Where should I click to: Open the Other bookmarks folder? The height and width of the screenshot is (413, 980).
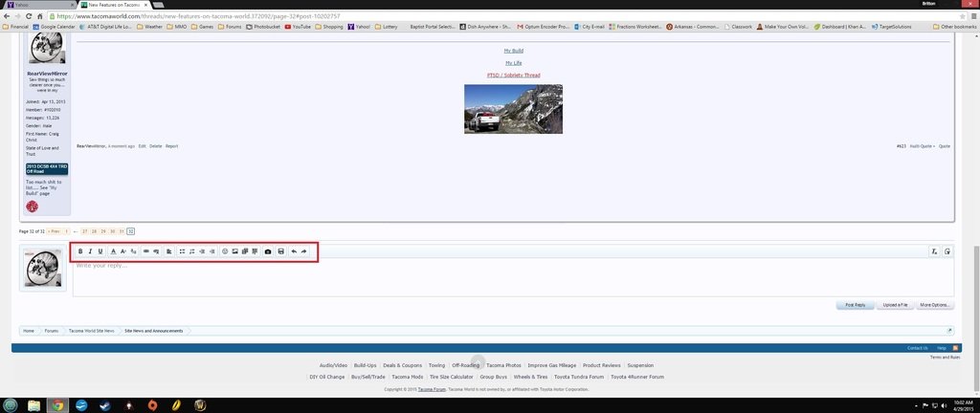954,27
